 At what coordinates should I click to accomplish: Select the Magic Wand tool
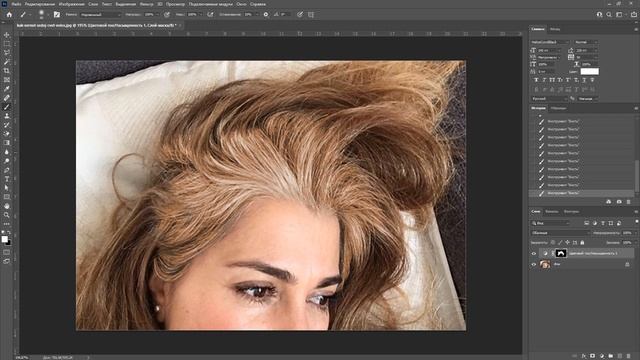(7, 62)
